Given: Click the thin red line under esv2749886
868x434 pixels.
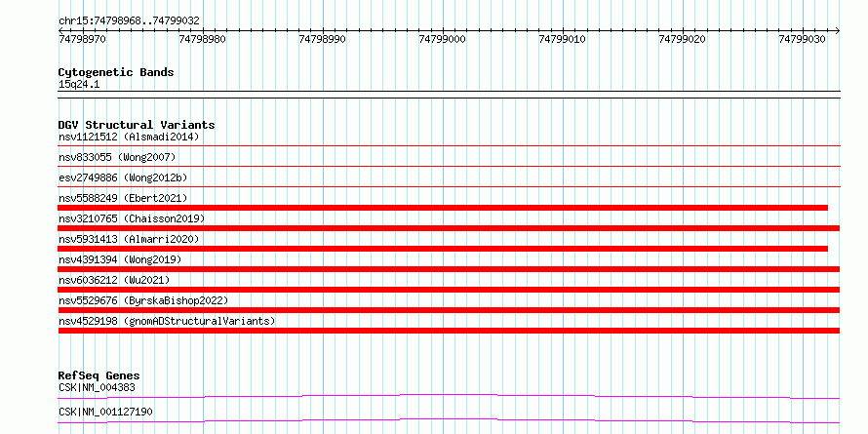Looking at the screenshot, I should (449, 186).
